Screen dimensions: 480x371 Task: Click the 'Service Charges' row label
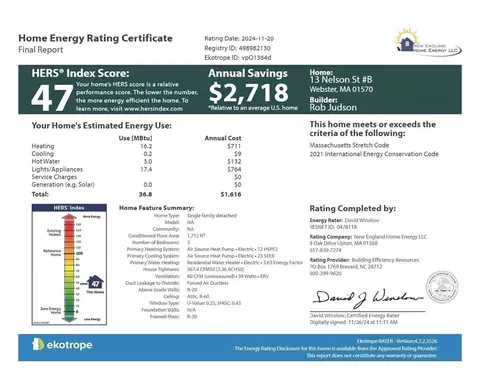coord(54,177)
